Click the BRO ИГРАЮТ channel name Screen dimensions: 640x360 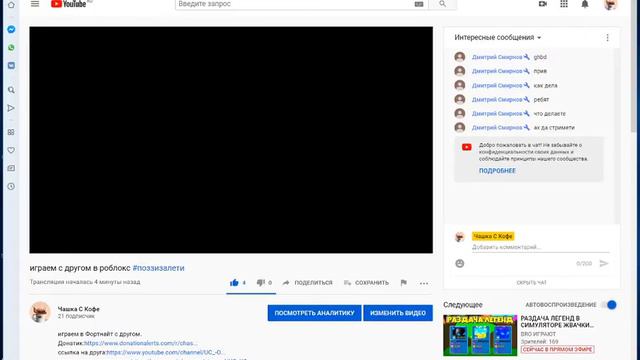(538, 334)
